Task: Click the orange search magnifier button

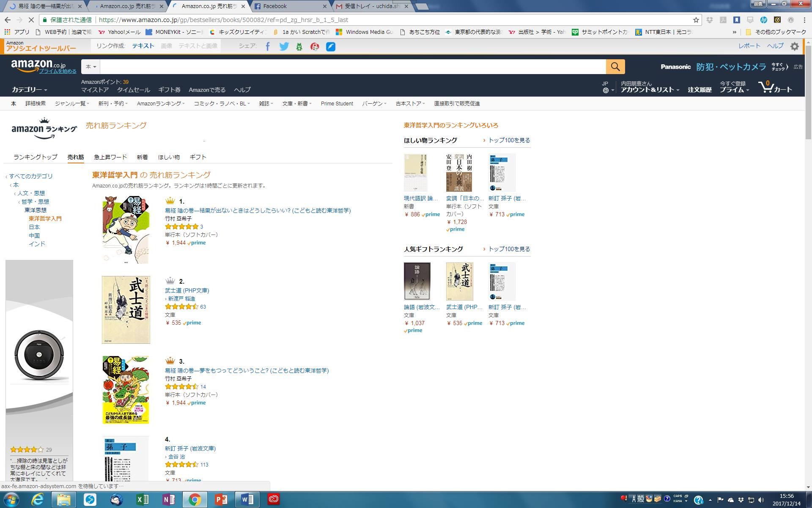Action: tap(615, 66)
